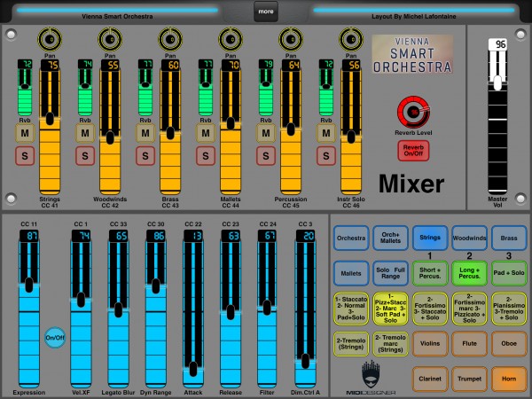Image resolution: width=532 pixels, height=399 pixels.
Task: Mute the Instr Solo channel
Action: 326,133
